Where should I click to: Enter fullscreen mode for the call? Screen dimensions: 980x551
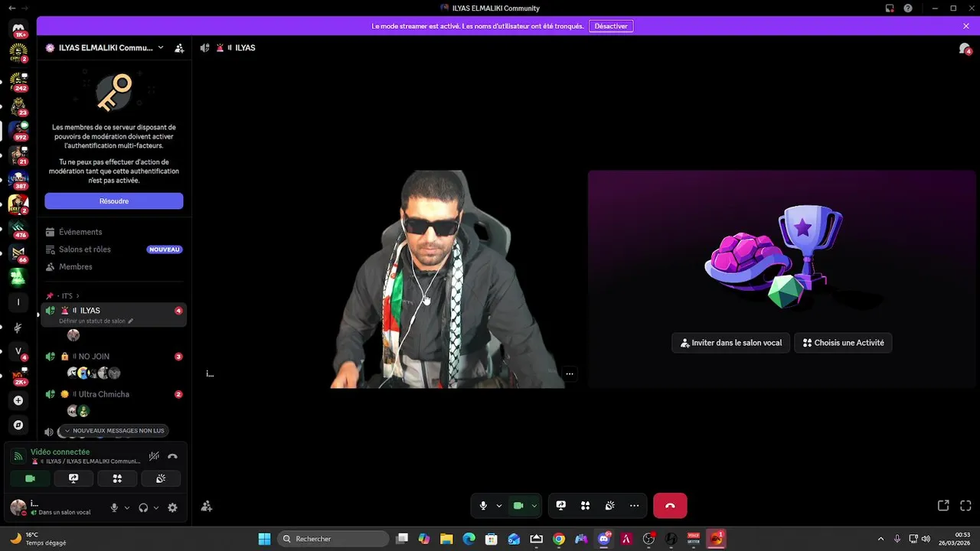click(965, 506)
